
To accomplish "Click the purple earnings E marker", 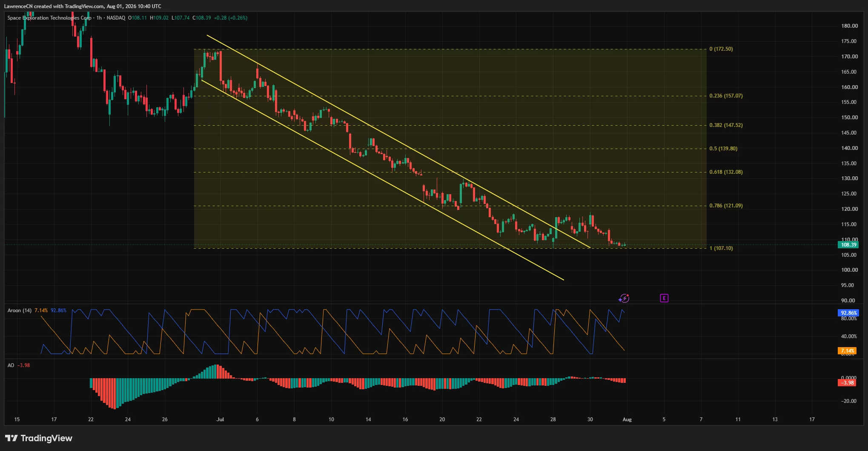I will (664, 298).
